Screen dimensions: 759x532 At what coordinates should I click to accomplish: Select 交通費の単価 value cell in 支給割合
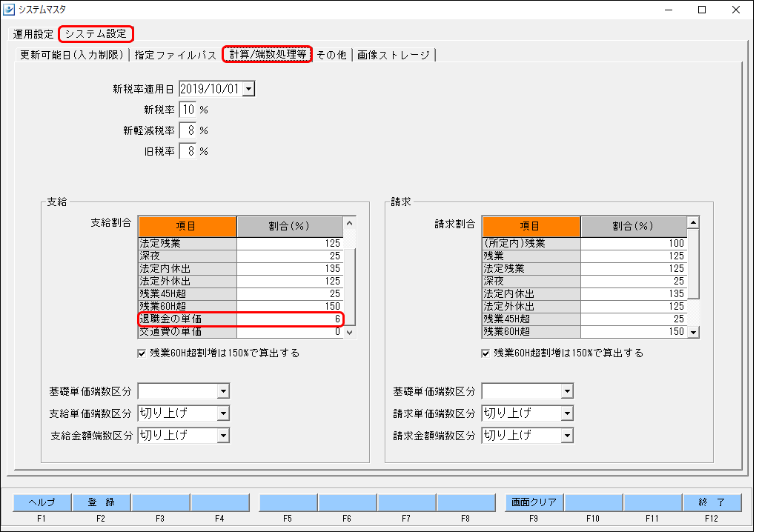pos(290,332)
